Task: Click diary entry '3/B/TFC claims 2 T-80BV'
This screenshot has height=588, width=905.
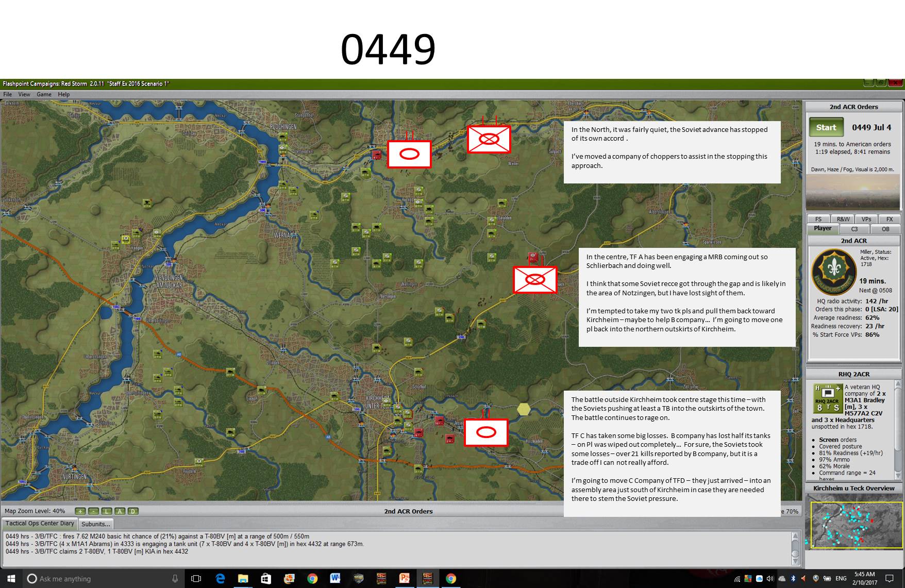Action: click(97, 551)
